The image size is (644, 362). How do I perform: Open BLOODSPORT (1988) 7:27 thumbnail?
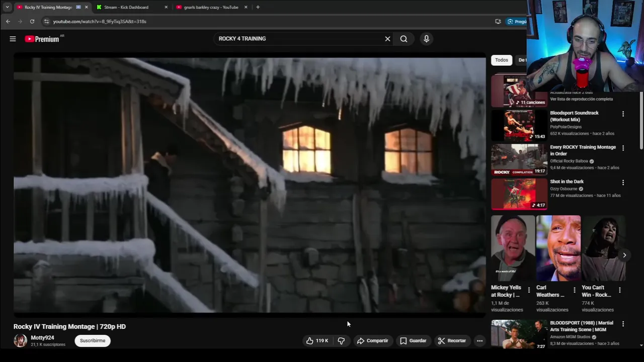[x=518, y=334]
